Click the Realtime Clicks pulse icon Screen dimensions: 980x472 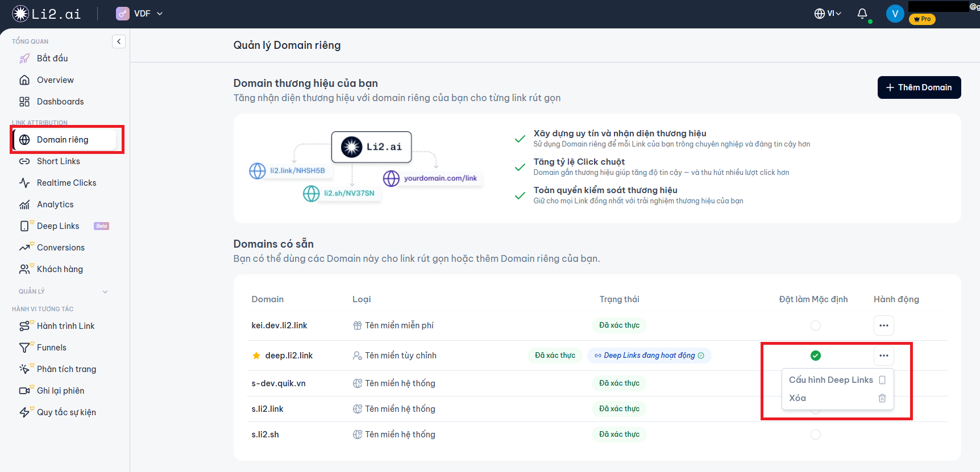pos(24,183)
